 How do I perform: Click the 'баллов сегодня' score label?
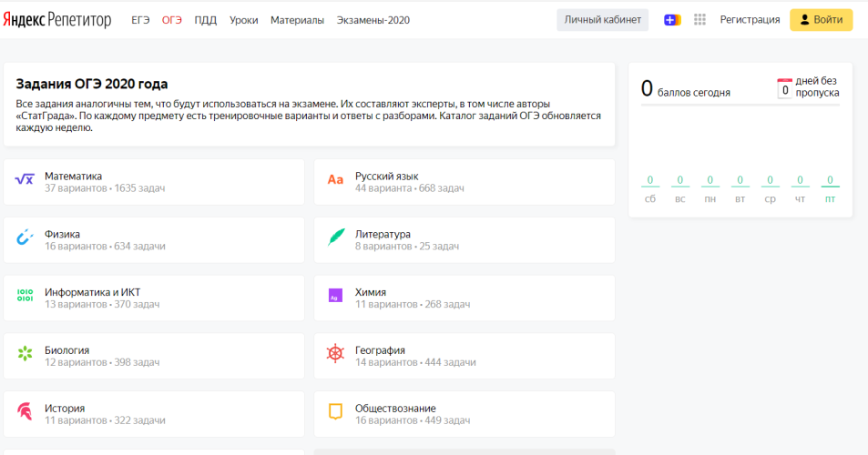pyautogui.click(x=694, y=93)
